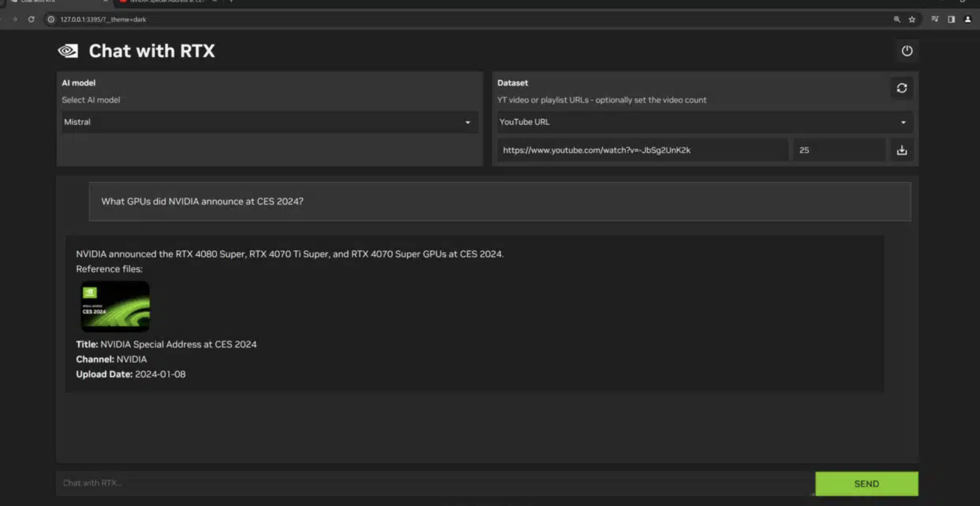Image resolution: width=980 pixels, height=506 pixels.
Task: View site information icon in address bar
Action: click(x=51, y=19)
